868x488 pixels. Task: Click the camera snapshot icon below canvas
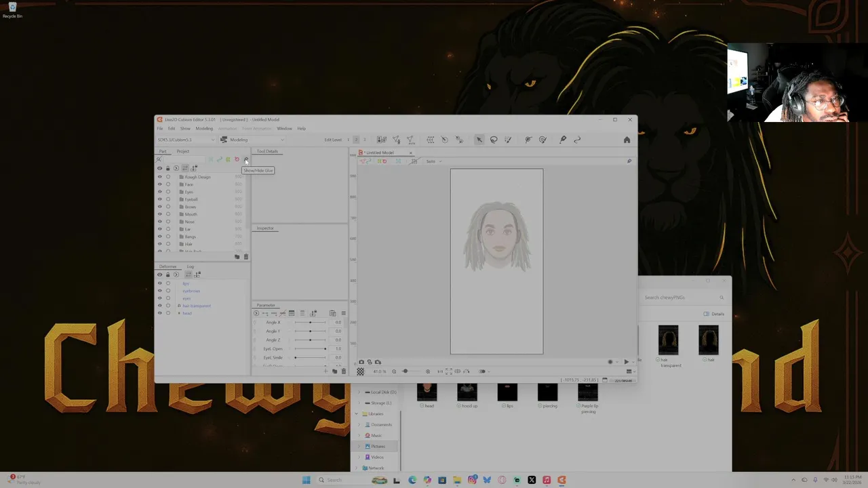tap(361, 362)
